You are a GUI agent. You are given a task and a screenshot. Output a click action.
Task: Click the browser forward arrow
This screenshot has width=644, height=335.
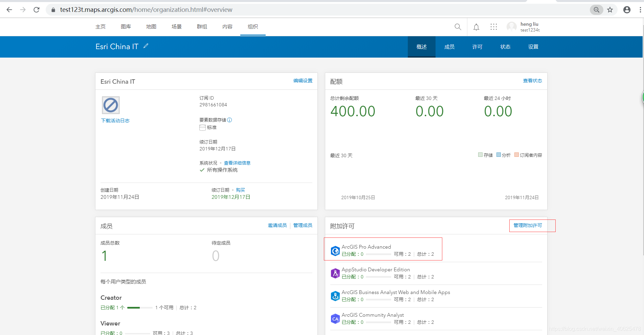[23, 10]
